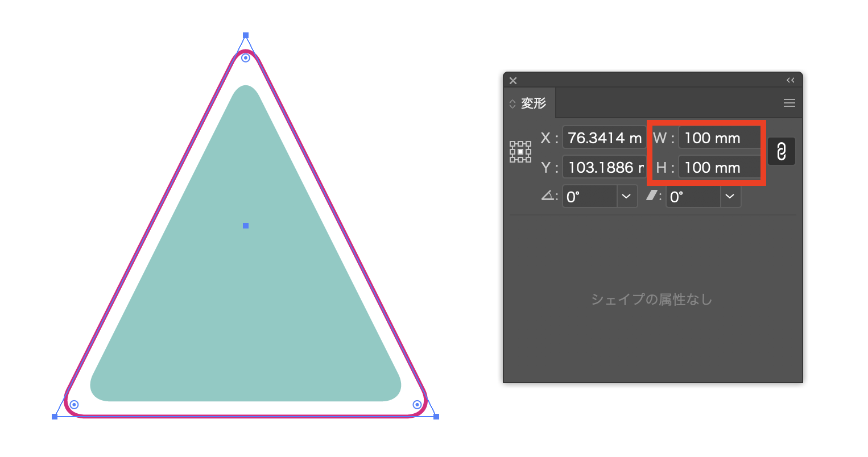Viewport: 868px width, 457px height.
Task: Click the bottom-left corner widget of the triangle
Action: point(74,405)
